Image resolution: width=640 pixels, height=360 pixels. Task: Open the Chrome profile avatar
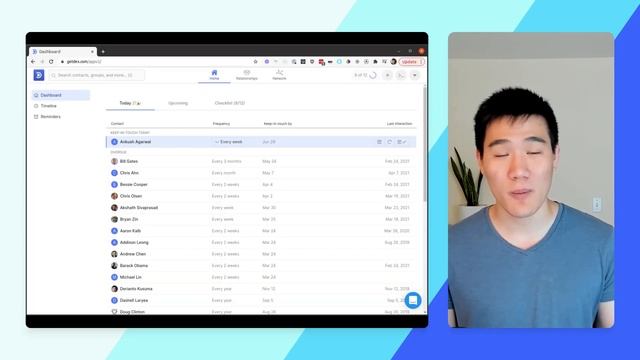tap(393, 62)
